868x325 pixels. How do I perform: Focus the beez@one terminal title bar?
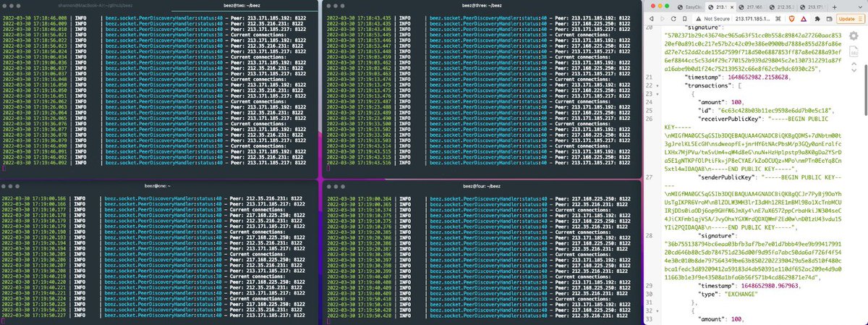159,185
